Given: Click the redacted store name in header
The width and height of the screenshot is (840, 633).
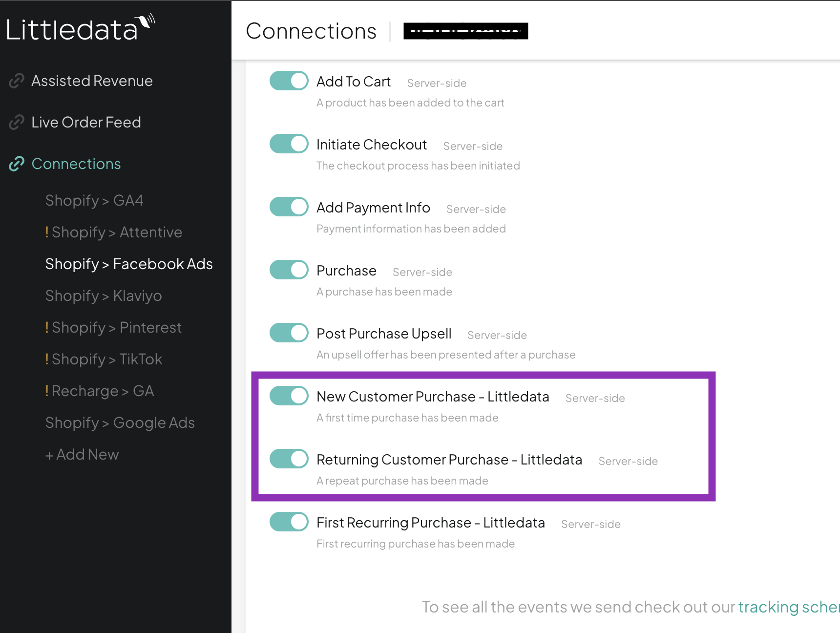Looking at the screenshot, I should coord(465,31).
